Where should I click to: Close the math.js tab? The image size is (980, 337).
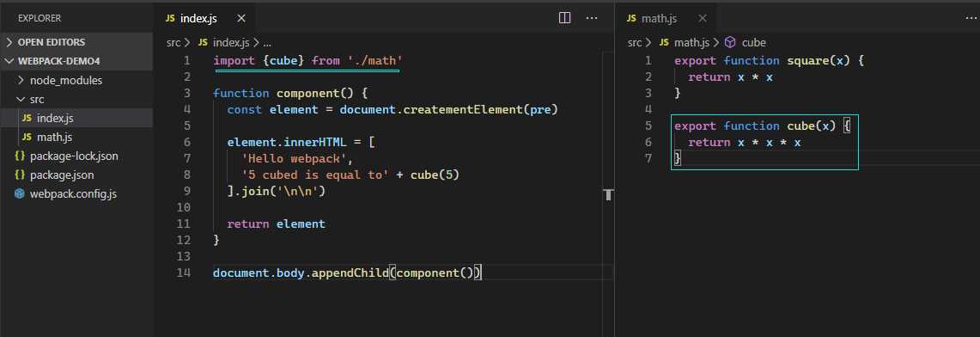pyautogui.click(x=702, y=18)
